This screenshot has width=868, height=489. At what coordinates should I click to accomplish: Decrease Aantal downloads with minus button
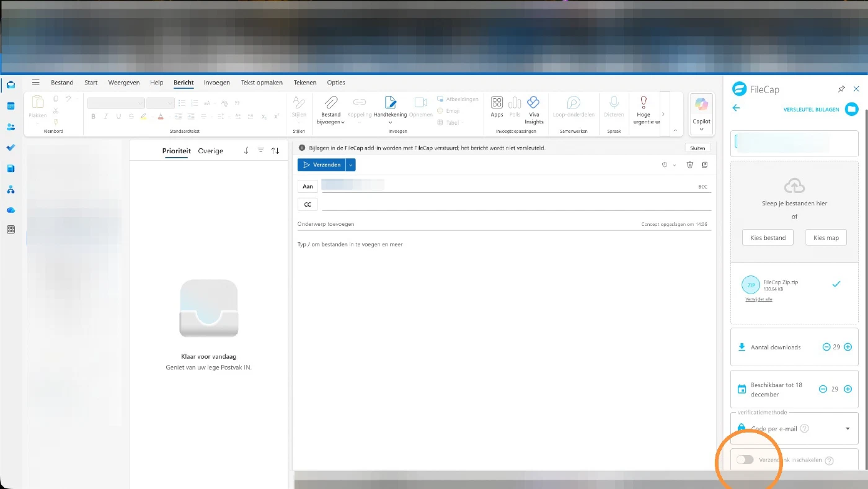pos(826,347)
